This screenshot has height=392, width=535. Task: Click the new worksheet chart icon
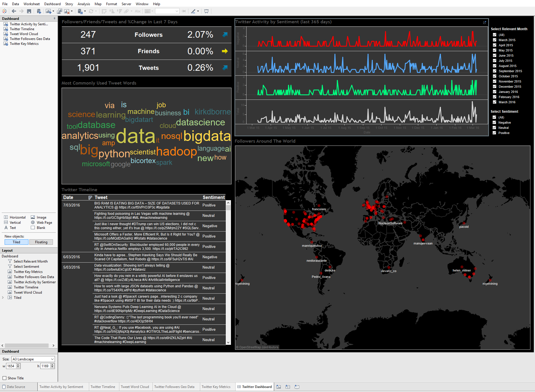pos(48,11)
